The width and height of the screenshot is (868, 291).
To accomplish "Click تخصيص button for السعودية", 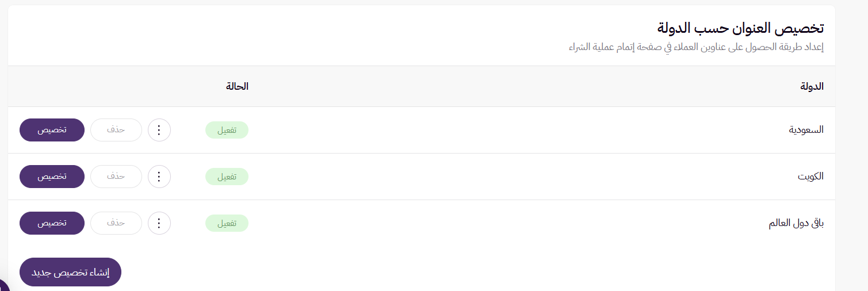I will pyautogui.click(x=52, y=130).
